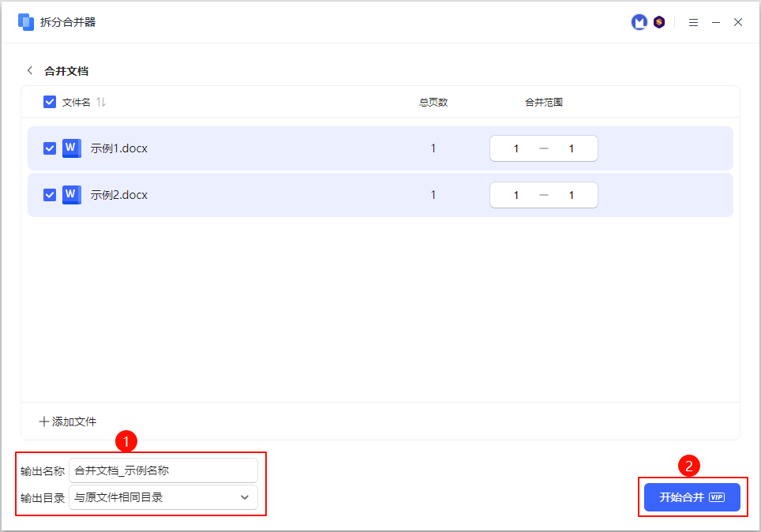Toggle the select-all checkbox in the header
The width and height of the screenshot is (761, 532).
coord(50,102)
